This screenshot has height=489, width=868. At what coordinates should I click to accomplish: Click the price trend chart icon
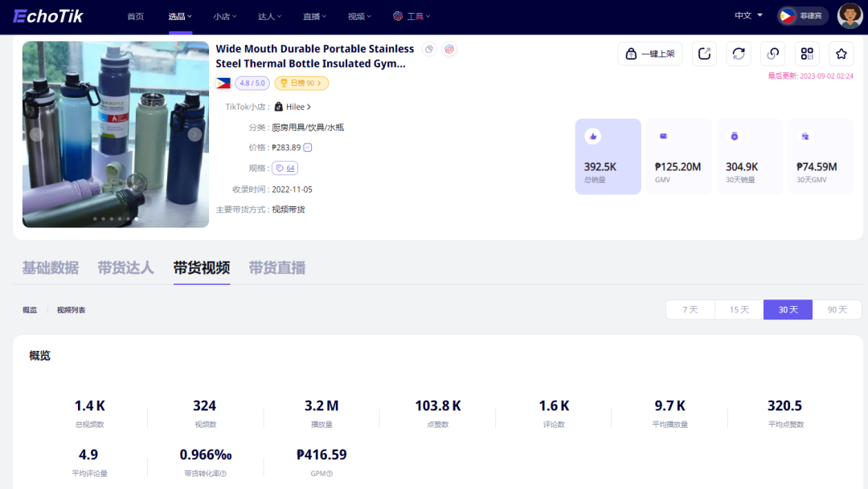point(308,148)
